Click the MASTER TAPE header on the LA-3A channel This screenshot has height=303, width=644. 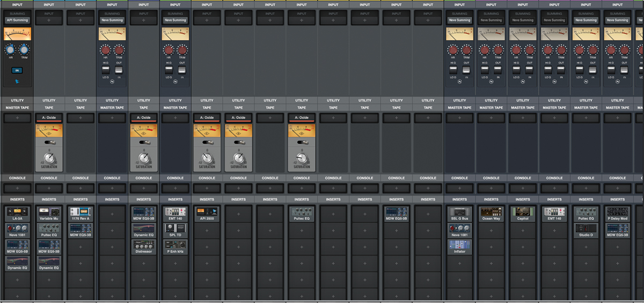(17, 108)
